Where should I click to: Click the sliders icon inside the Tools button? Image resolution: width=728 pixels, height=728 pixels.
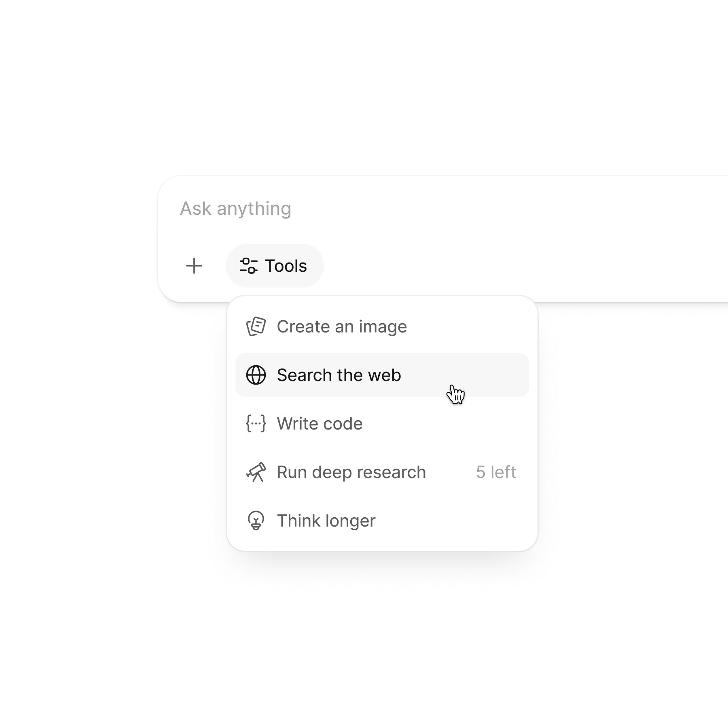coord(248,266)
